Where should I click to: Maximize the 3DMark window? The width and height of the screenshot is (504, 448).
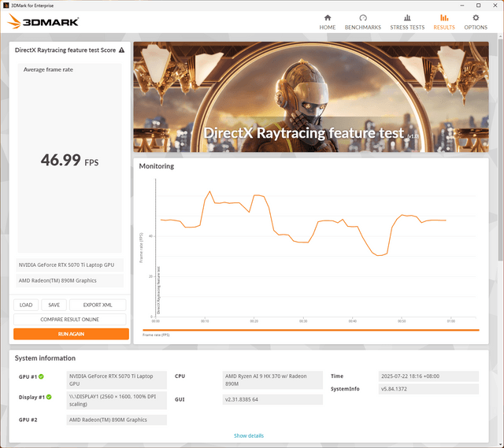coord(478,6)
